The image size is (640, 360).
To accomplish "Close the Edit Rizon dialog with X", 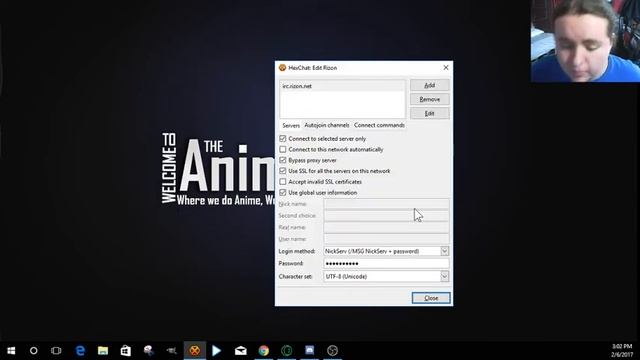I will coord(446,68).
